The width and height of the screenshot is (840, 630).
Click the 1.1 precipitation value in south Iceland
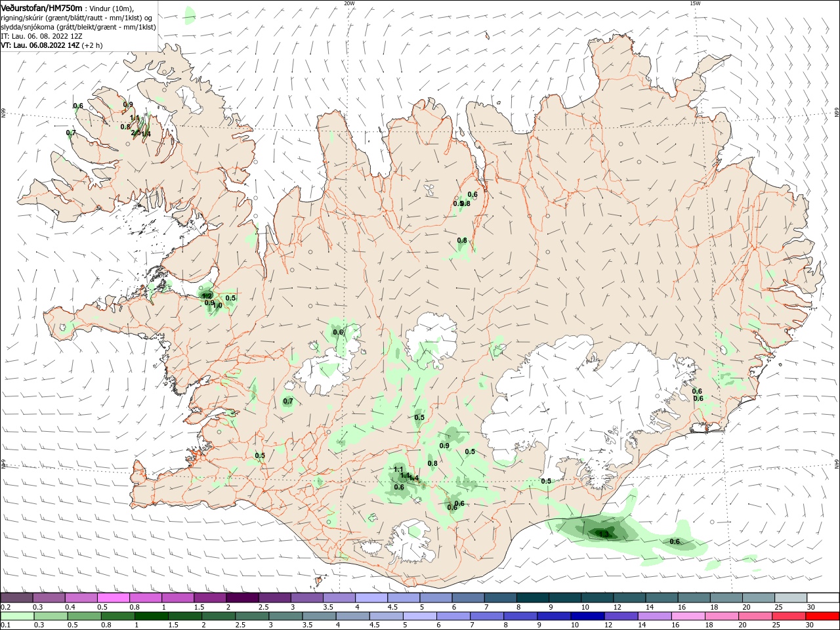[398, 469]
